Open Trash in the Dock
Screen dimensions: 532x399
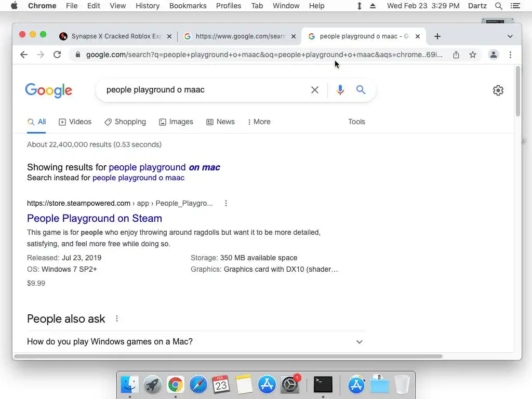[x=402, y=385]
